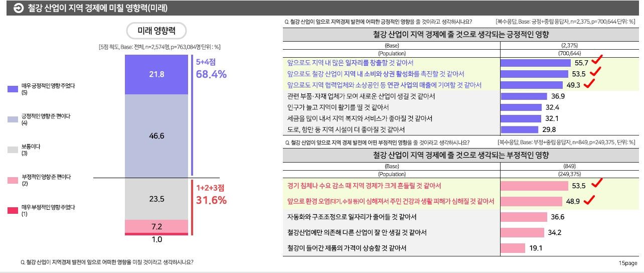Click the circled arrow icon in the header
This screenshot has height=273, width=644.
coord(19,8)
